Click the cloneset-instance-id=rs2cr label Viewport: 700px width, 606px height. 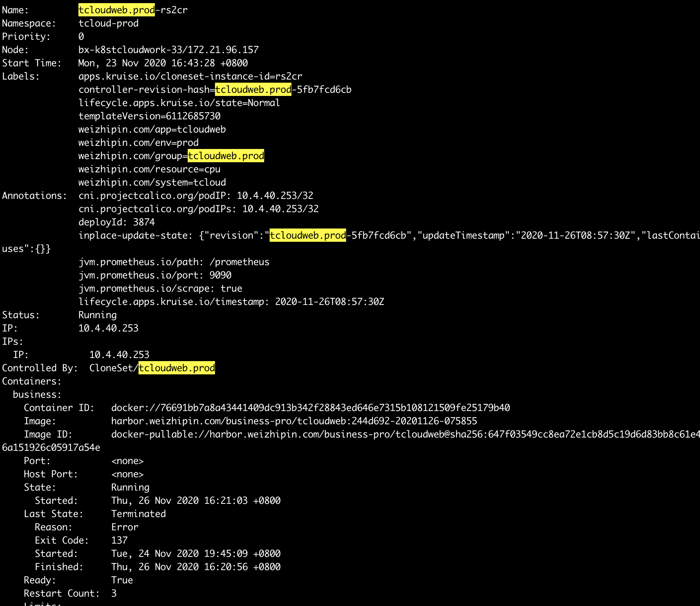click(190, 76)
